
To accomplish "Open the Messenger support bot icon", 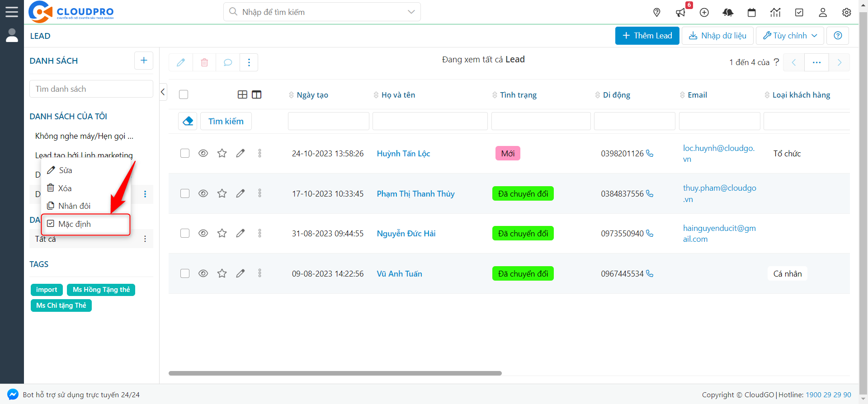I will click(x=13, y=394).
